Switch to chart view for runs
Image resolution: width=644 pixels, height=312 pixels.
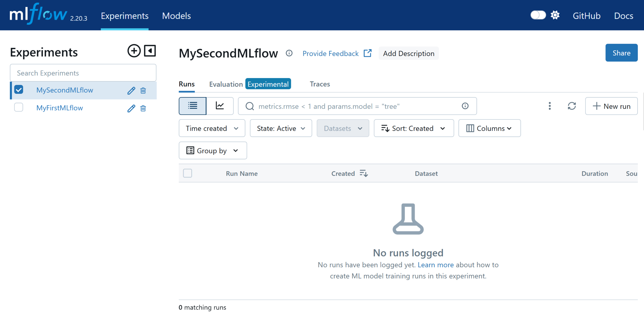point(220,106)
